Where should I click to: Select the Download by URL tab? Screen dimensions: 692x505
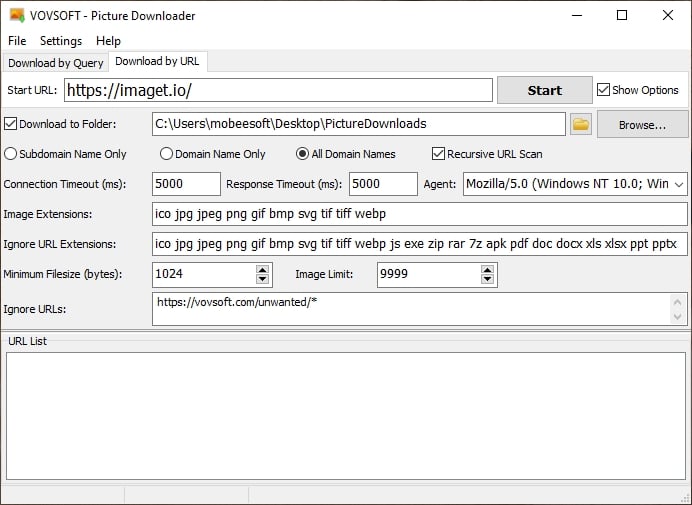coord(157,61)
